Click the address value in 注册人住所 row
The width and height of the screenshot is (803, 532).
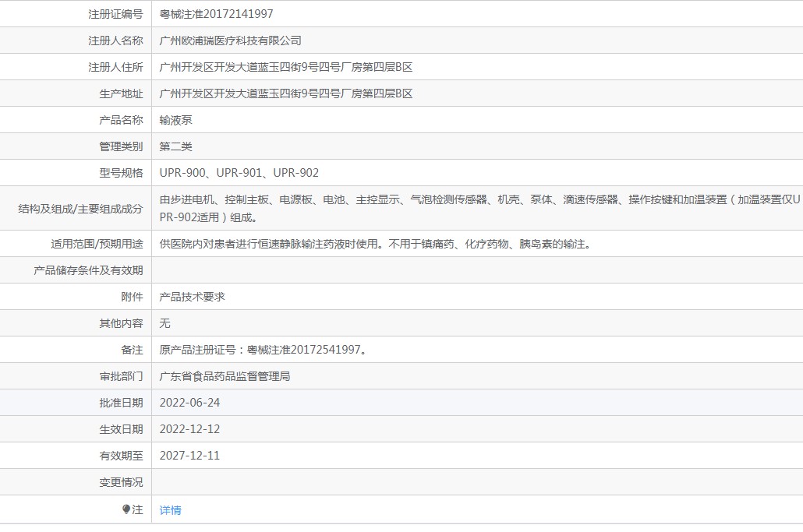click(x=286, y=67)
